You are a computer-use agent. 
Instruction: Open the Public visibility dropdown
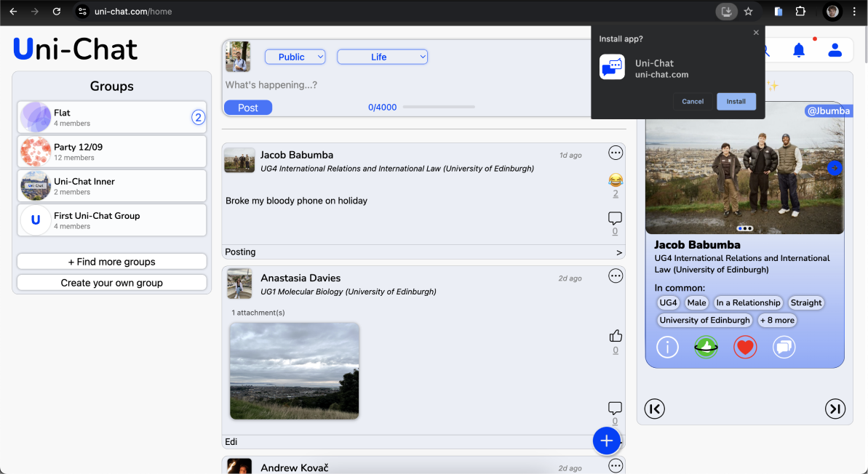(295, 56)
